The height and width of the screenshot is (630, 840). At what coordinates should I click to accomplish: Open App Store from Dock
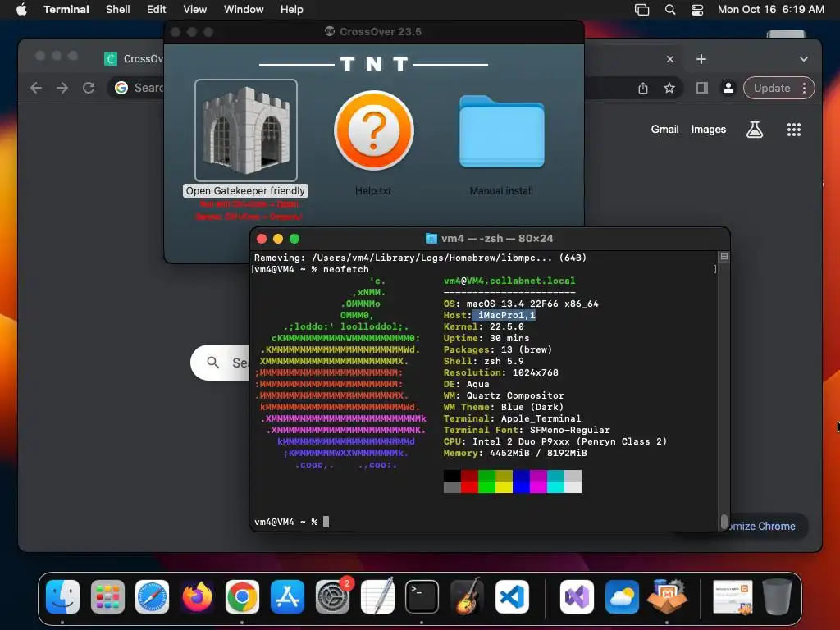point(287,597)
